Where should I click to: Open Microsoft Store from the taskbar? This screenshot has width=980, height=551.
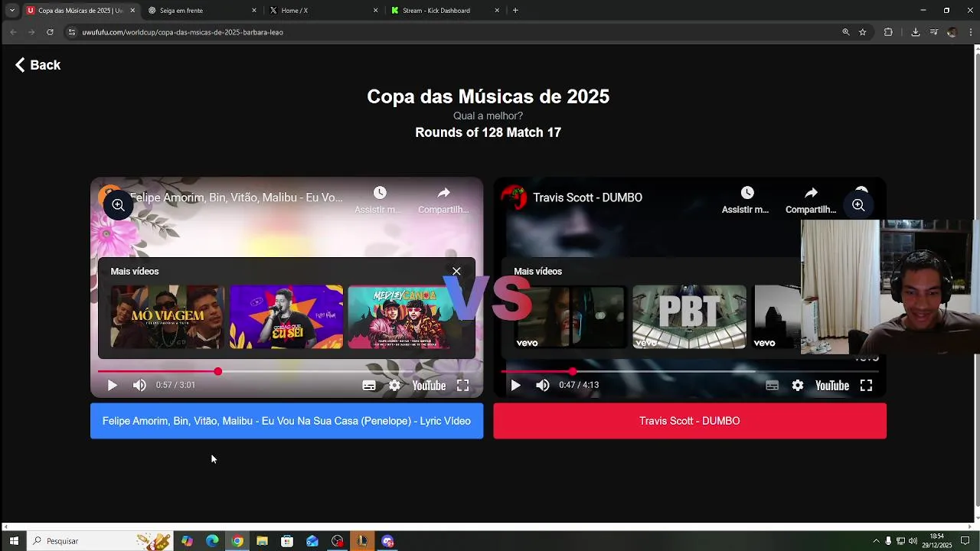pyautogui.click(x=287, y=541)
